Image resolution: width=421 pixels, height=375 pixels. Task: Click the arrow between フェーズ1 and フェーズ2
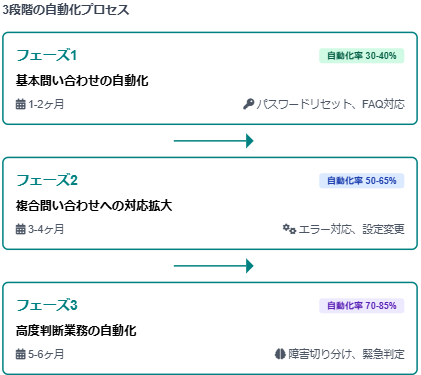(x=214, y=141)
